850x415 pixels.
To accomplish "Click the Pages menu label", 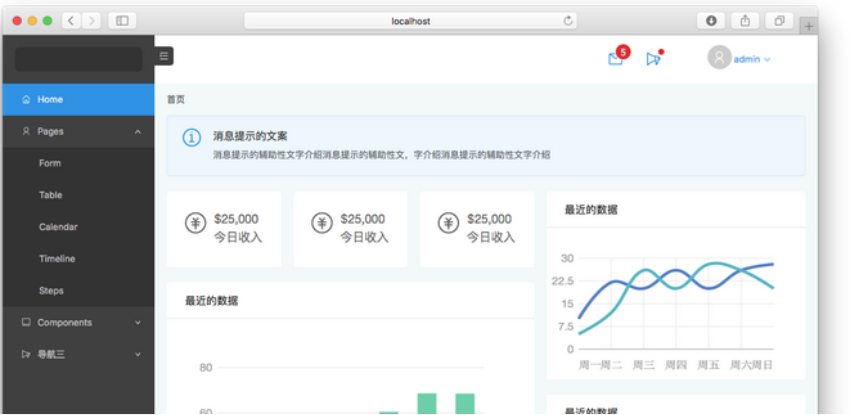I will click(x=50, y=132).
